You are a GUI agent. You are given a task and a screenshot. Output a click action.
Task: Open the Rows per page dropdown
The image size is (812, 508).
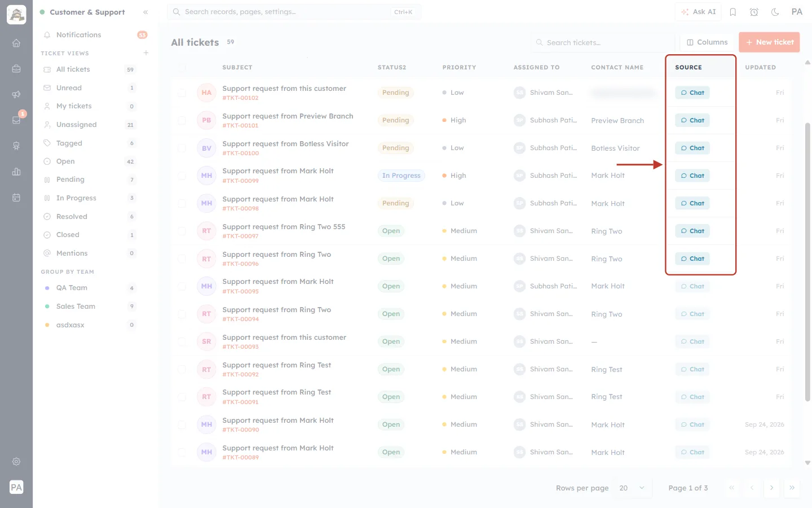coord(632,488)
